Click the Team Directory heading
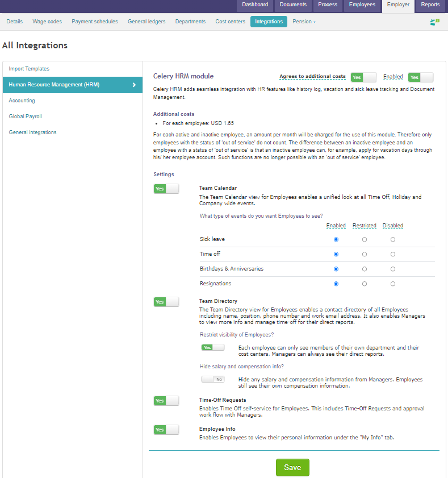448x478 pixels. [x=219, y=301]
